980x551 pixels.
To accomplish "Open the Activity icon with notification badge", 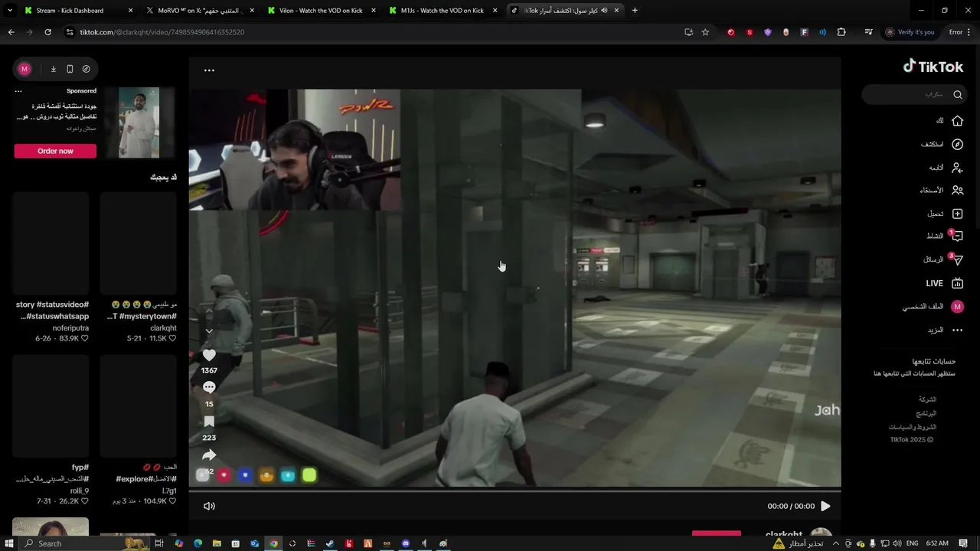I will click(x=956, y=236).
